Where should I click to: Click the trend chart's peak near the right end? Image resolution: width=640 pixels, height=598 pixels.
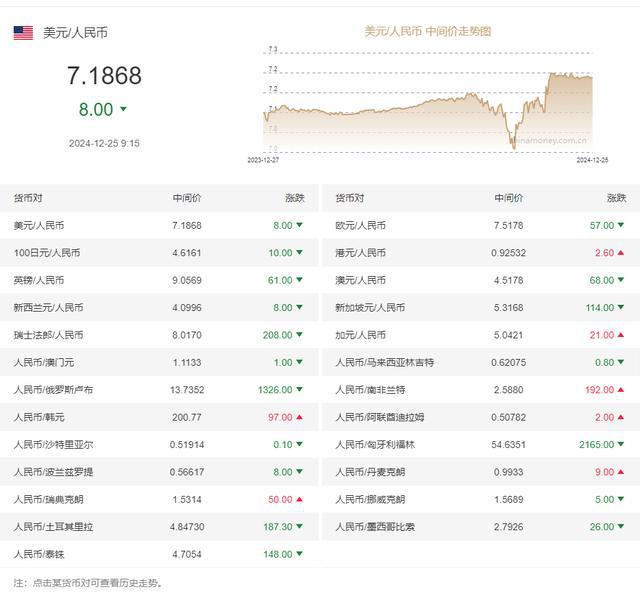pyautogui.click(x=553, y=73)
